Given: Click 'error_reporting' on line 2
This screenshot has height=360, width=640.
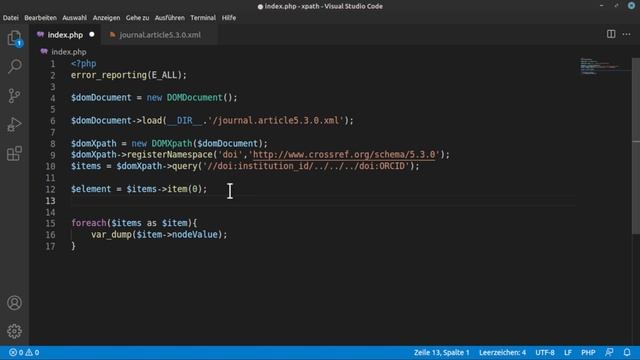Looking at the screenshot, I should tap(109, 75).
